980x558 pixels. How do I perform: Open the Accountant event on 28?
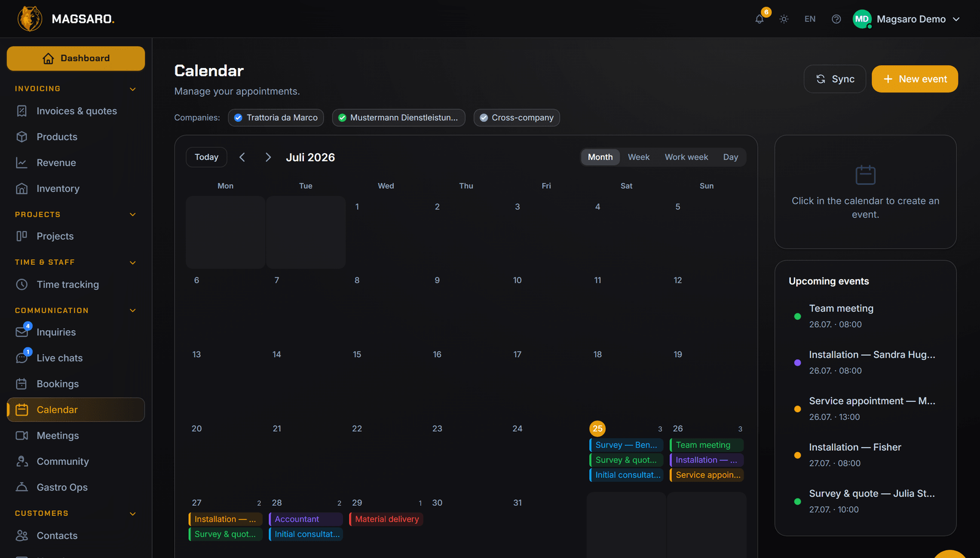[306, 519]
